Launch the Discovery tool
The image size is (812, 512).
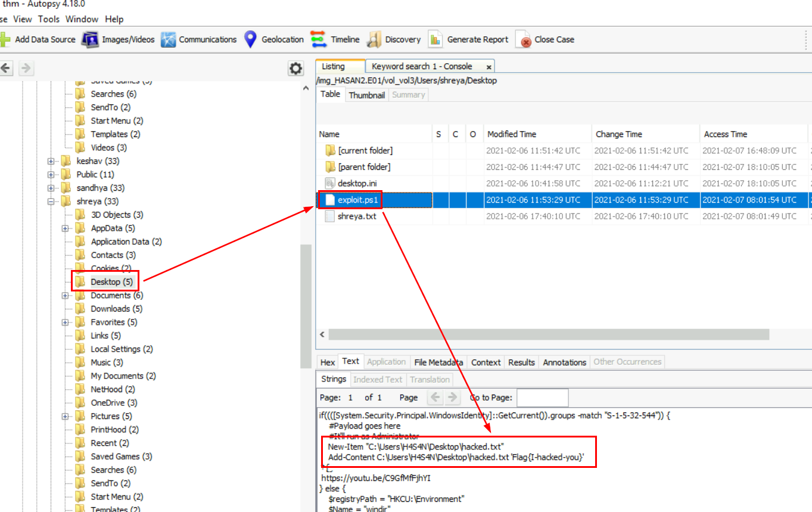tap(394, 39)
